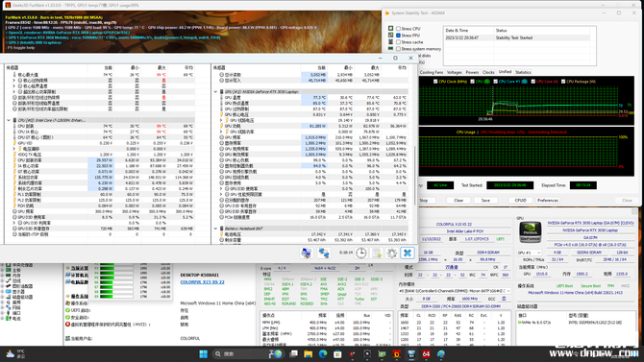Click the log file with green plus icon
This screenshot has height=362, width=644.
pyautogui.click(x=377, y=253)
